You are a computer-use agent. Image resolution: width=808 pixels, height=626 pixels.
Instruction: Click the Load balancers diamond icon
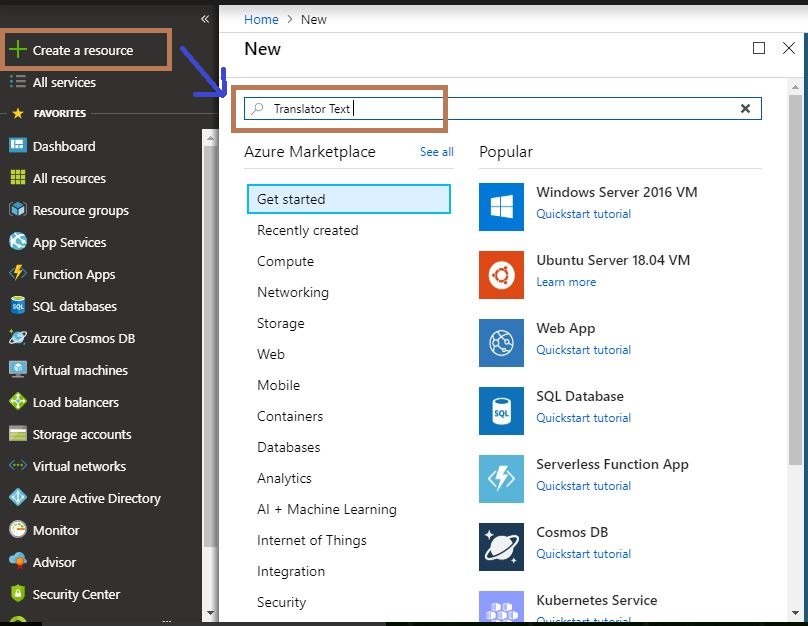click(x=18, y=401)
